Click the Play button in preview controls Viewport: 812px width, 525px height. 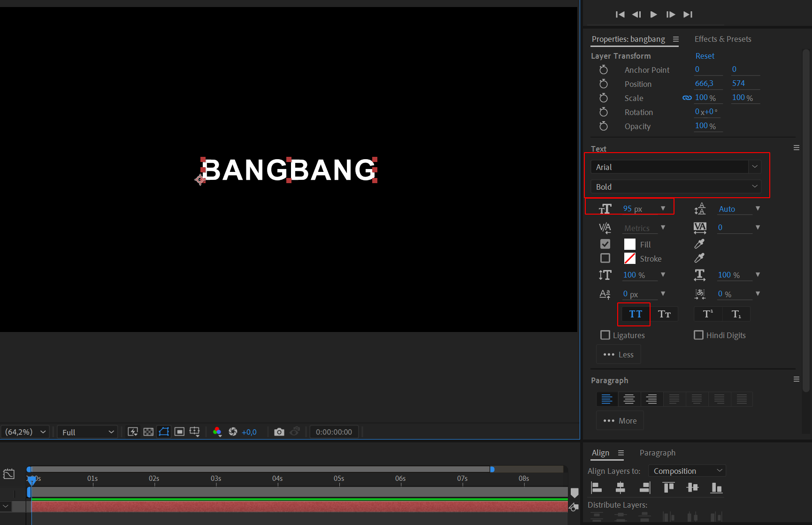653,15
